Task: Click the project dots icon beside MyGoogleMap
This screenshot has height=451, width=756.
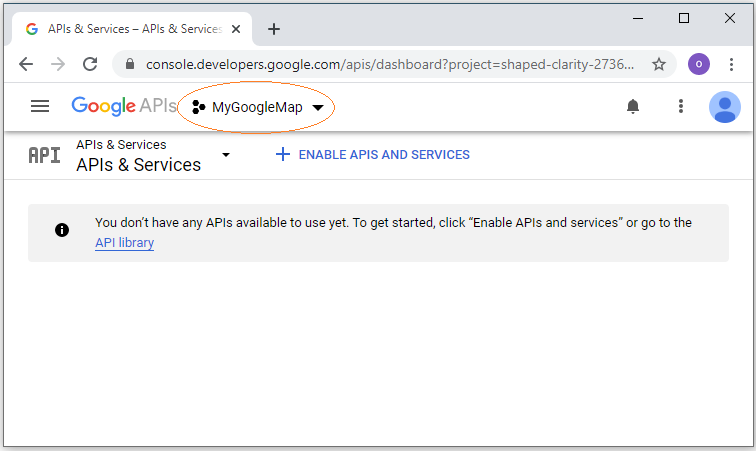Action: click(198, 107)
